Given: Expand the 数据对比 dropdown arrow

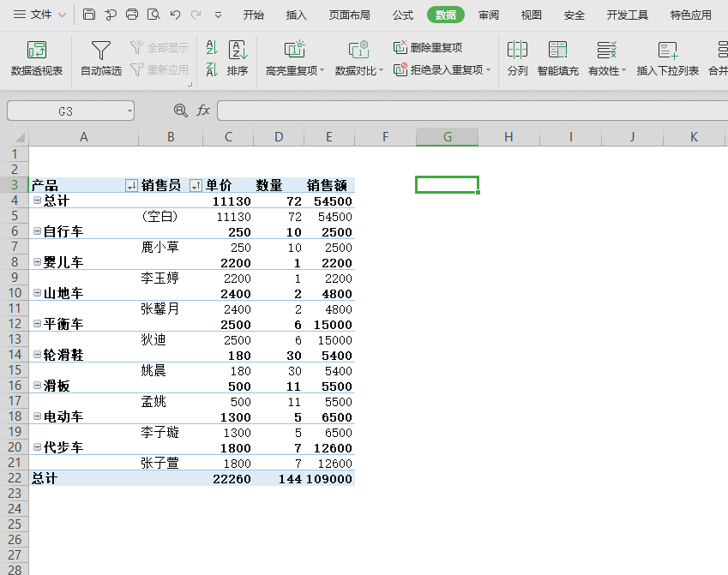Looking at the screenshot, I should 382,71.
